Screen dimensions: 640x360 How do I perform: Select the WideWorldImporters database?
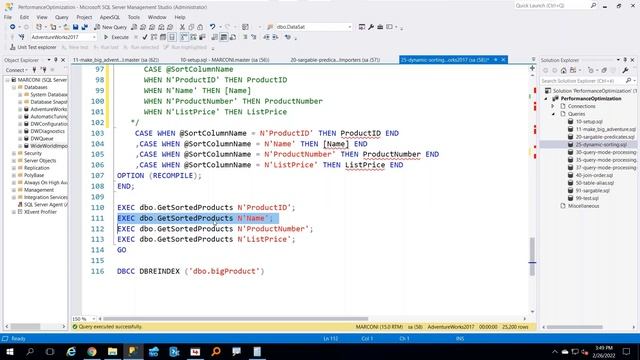pyautogui.click(x=49, y=146)
